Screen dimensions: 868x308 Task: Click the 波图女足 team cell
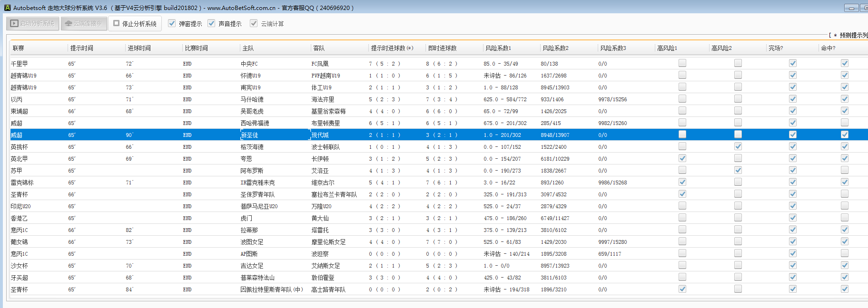click(252, 242)
